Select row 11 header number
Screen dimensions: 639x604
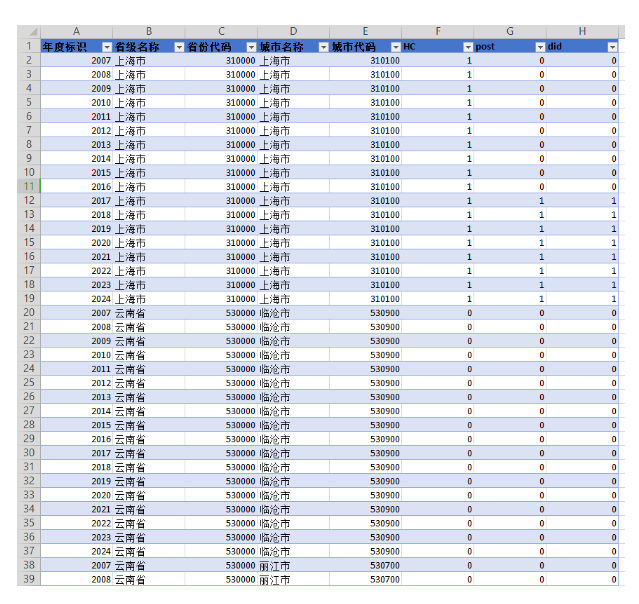click(x=29, y=186)
